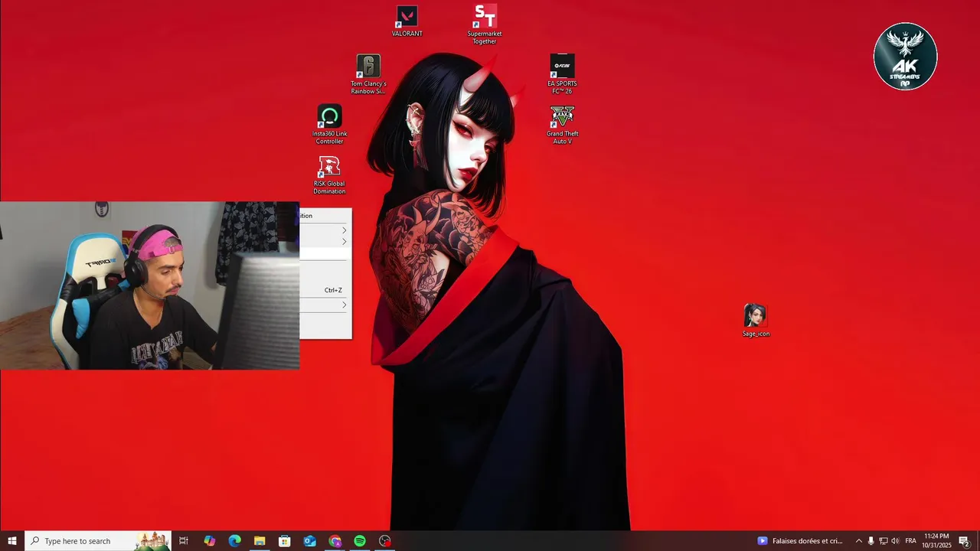The width and height of the screenshot is (980, 551).
Task: Choose the Ctrl+Z context menu entry
Action: [325, 290]
